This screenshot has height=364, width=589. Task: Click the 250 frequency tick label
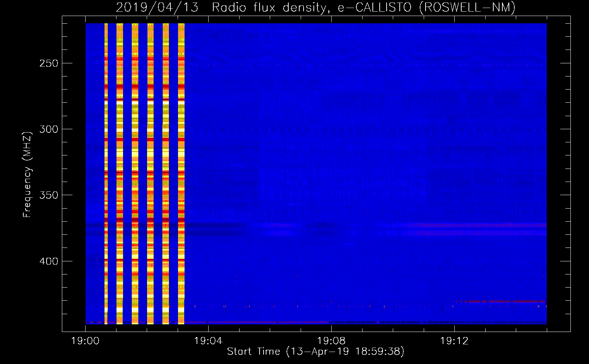coord(49,63)
